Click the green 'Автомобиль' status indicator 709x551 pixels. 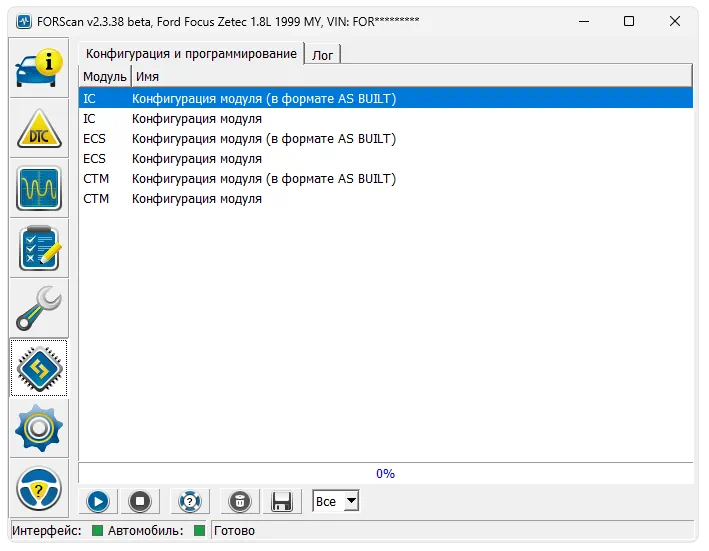[x=199, y=530]
